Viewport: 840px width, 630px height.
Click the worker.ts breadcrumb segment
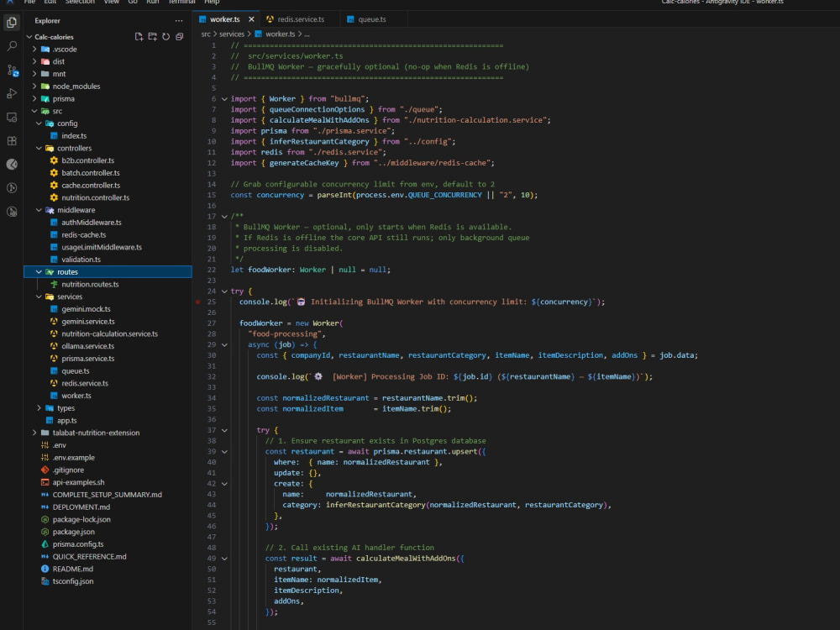point(280,34)
